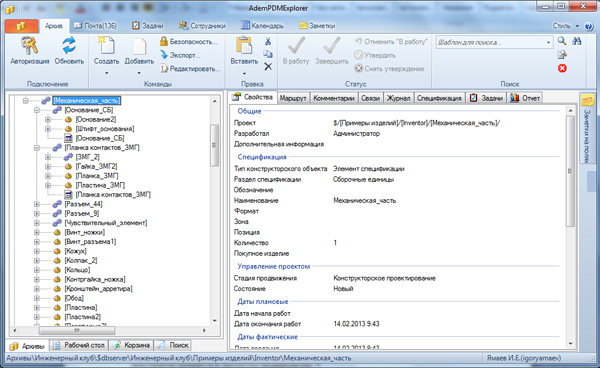The height and width of the screenshot is (368, 600).
Task: Open the Заметки на полях side panel
Action: click(587, 129)
